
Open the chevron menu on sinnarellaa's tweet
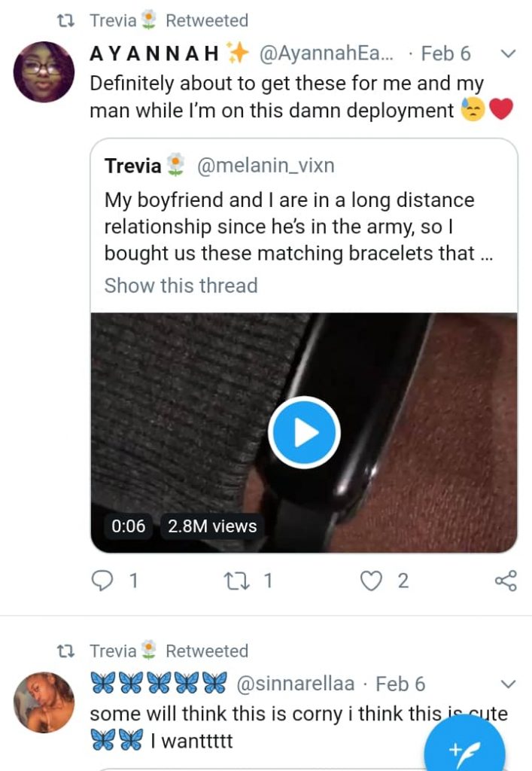pos(508,684)
